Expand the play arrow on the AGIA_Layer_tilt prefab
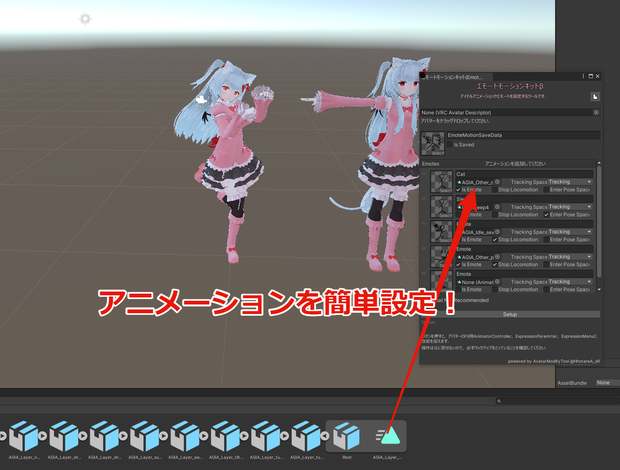 [x=244, y=436]
